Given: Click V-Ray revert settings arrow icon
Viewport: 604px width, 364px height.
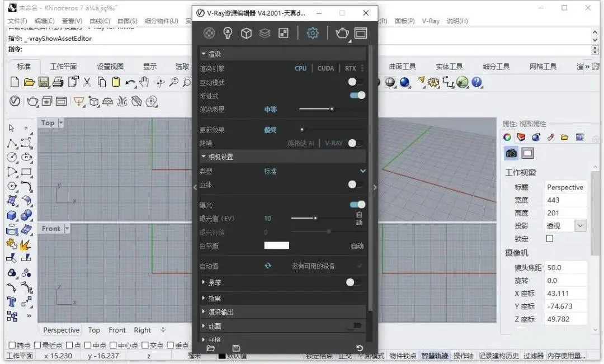Looking at the screenshot, I should pos(360,348).
